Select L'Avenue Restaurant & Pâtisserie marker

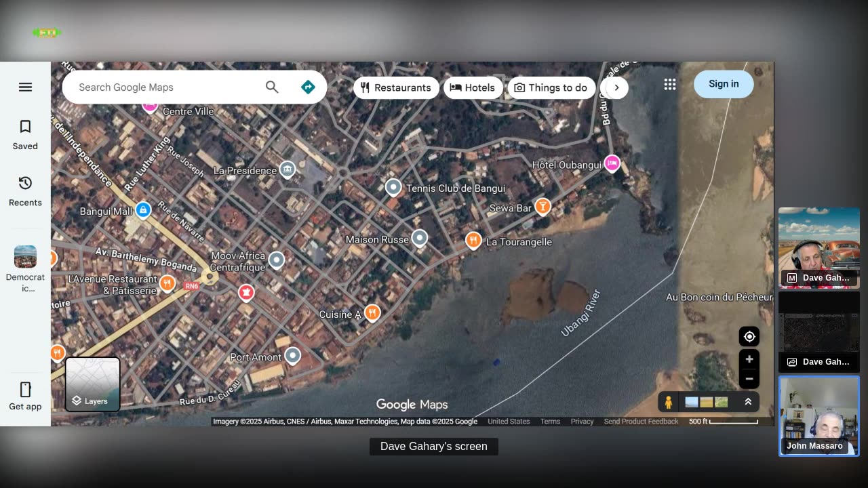click(x=167, y=283)
